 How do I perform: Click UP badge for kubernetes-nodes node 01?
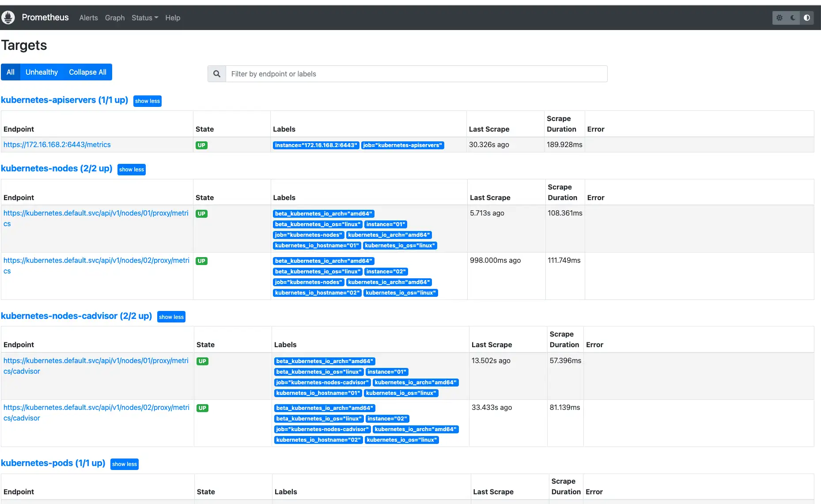coord(201,214)
